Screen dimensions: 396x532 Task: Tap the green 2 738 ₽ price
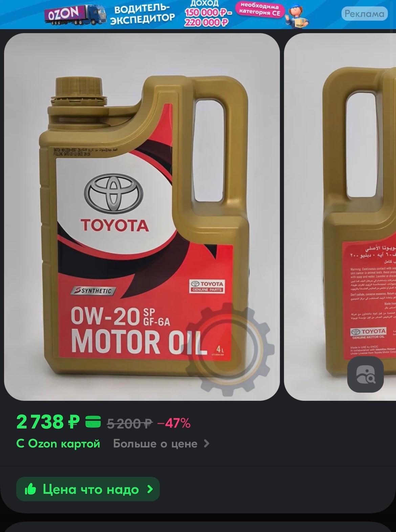click(48, 422)
